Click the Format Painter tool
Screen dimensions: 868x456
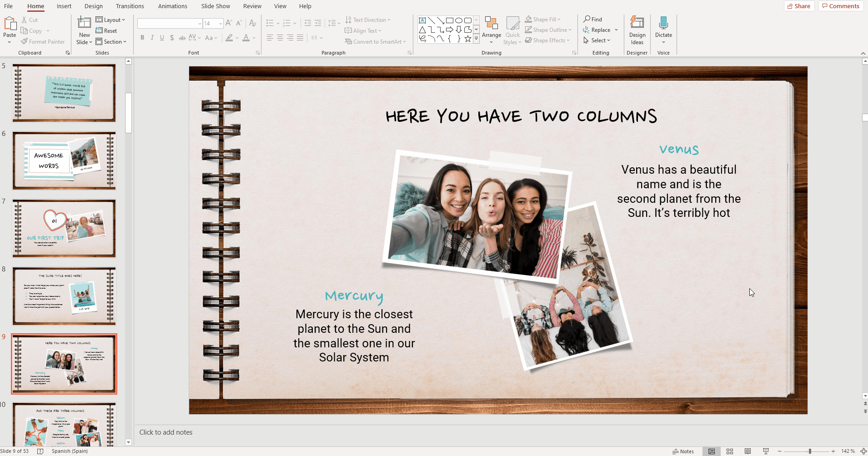[x=43, y=42]
